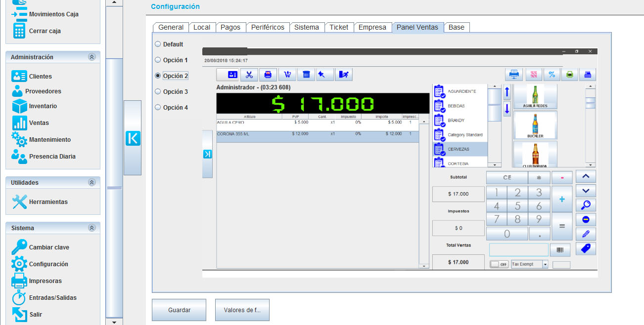Open Proveedores from the sidebar
644x325 pixels.
pyautogui.click(x=18, y=91)
